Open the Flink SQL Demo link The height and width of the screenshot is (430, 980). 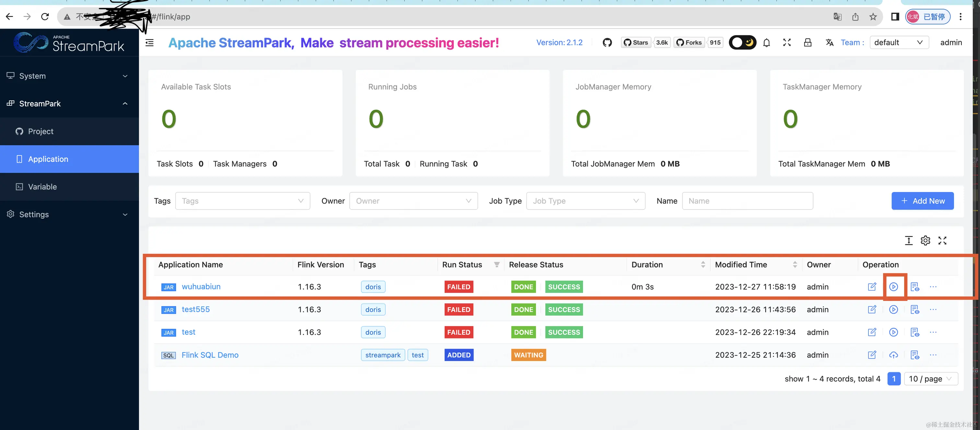[210, 355]
